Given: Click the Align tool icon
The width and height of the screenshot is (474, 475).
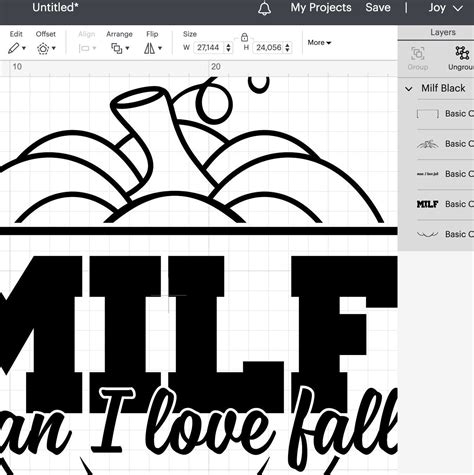Looking at the screenshot, I should [x=84, y=49].
